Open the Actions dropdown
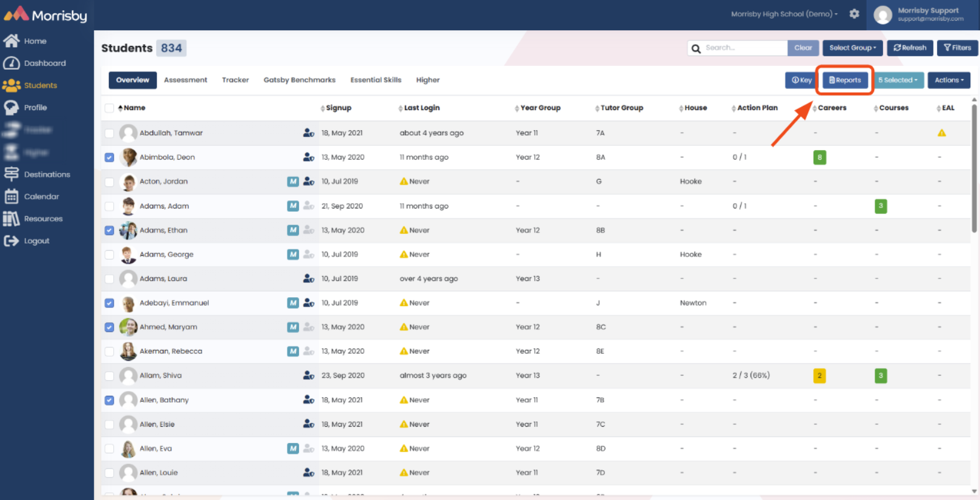The height and width of the screenshot is (500, 980). point(949,80)
